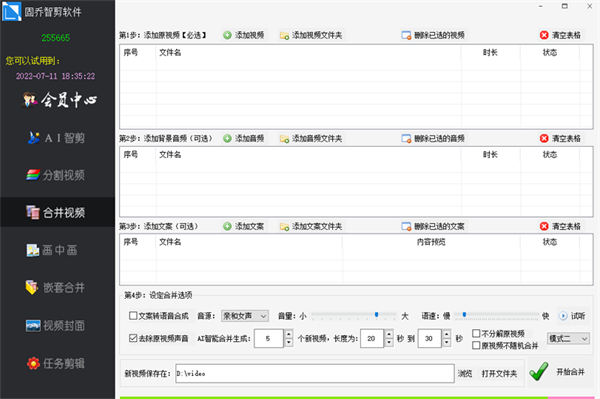Click the green checkmark start icon

point(539,371)
